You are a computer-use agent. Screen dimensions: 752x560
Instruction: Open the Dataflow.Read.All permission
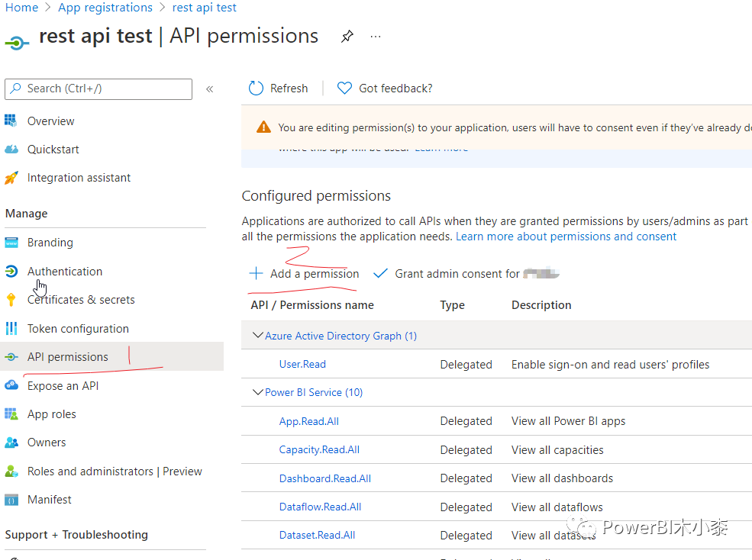click(321, 507)
